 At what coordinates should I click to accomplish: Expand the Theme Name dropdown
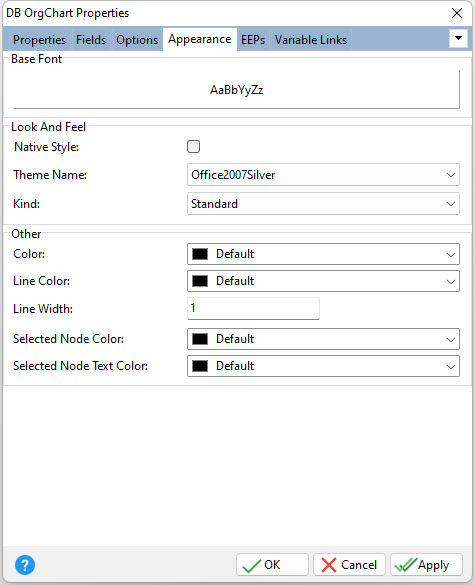coord(323,175)
